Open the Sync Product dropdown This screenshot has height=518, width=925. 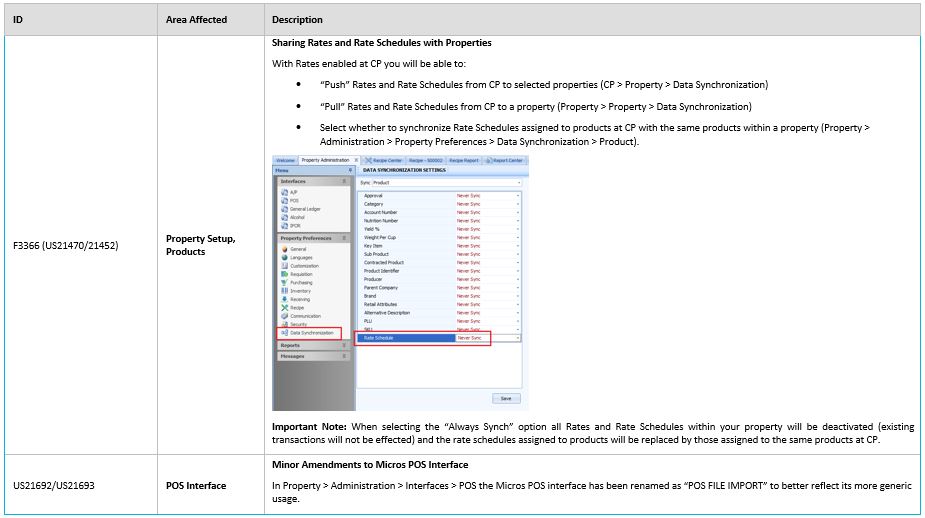[x=518, y=183]
